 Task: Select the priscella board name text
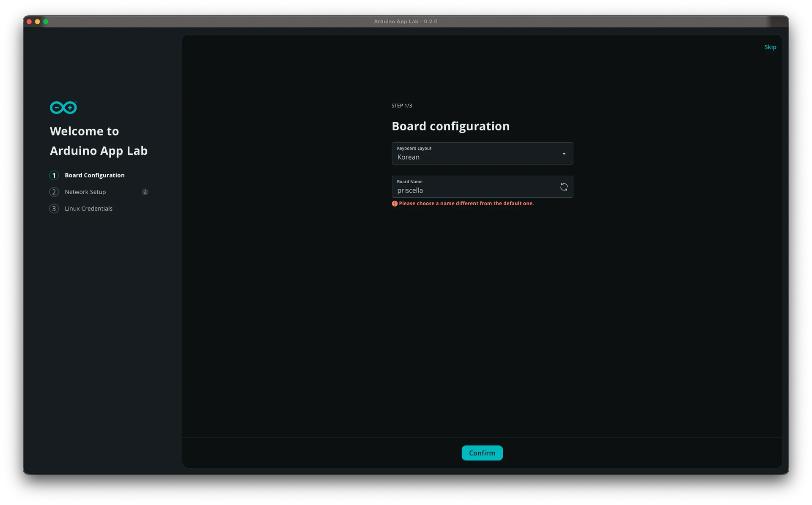tap(410, 190)
